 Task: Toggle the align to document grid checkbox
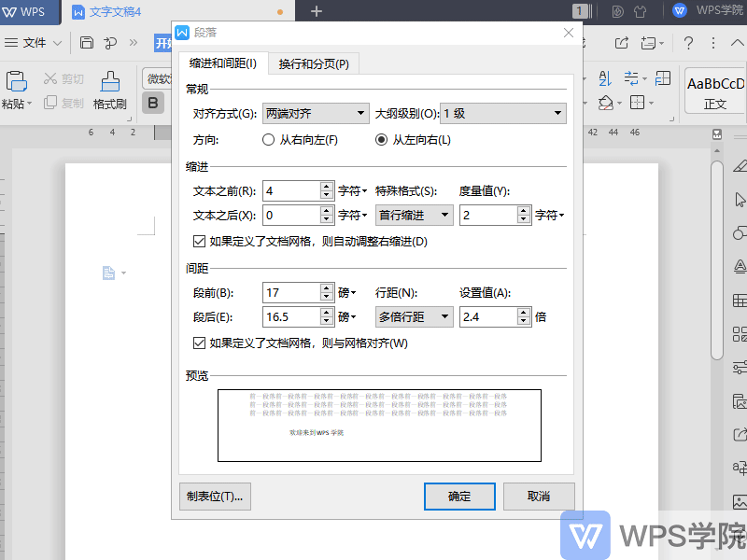pos(198,343)
